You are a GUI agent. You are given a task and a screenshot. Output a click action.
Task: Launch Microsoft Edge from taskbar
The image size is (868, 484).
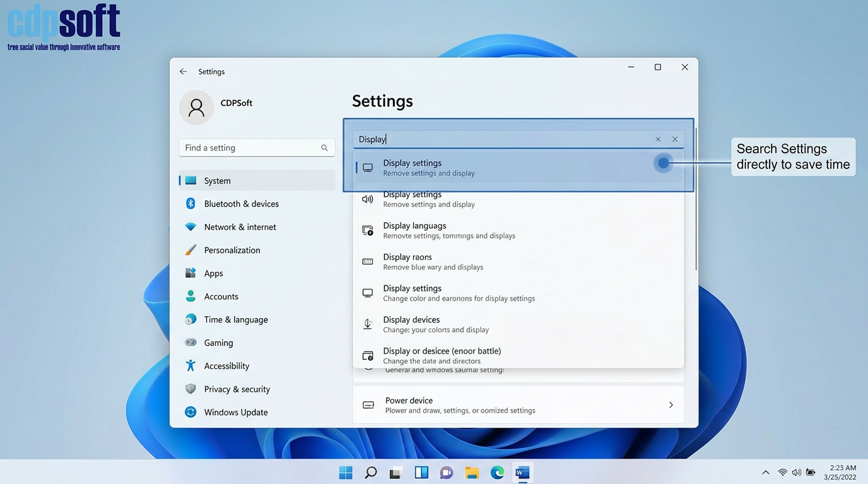tap(497, 473)
